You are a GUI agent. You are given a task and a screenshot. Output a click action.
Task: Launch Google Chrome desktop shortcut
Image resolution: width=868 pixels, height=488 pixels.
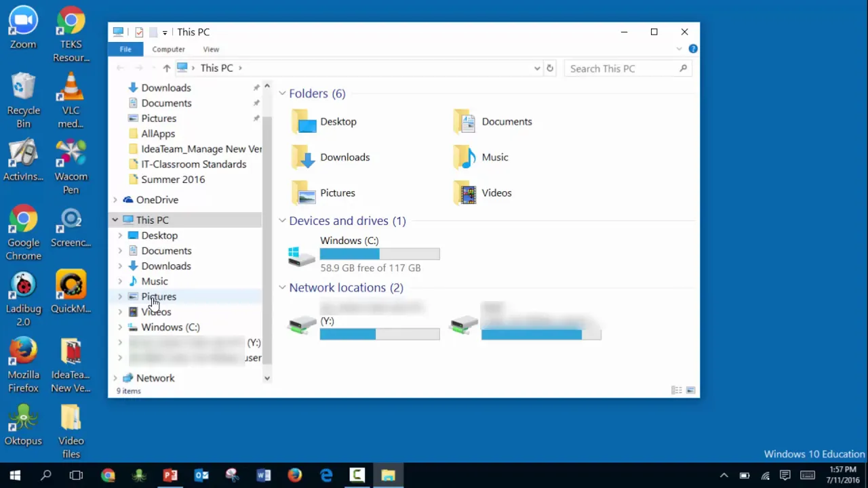(23, 232)
